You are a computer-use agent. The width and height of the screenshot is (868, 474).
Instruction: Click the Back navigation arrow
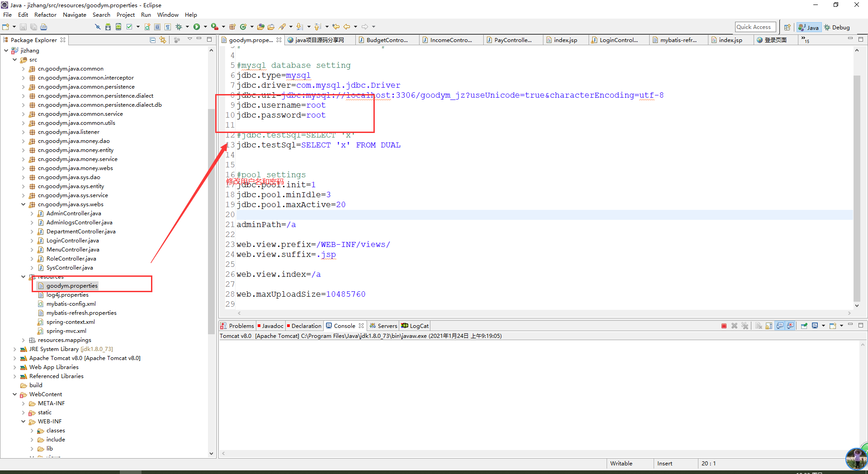347,27
